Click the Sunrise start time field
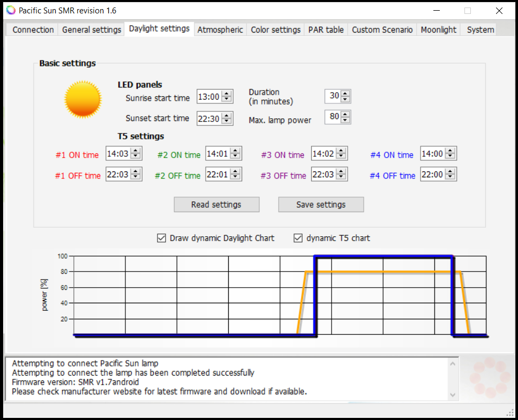Screen dimensions: 518x420 pos(209,97)
